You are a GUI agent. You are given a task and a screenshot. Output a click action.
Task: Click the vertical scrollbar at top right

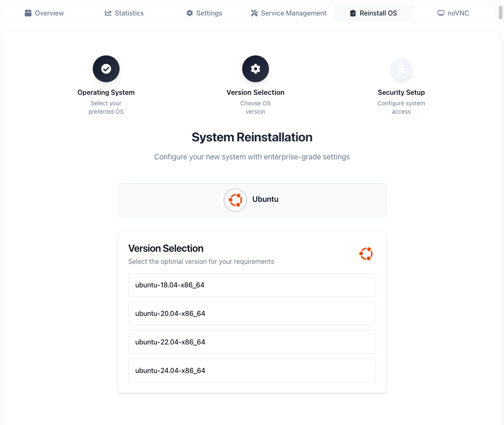[500, 13]
